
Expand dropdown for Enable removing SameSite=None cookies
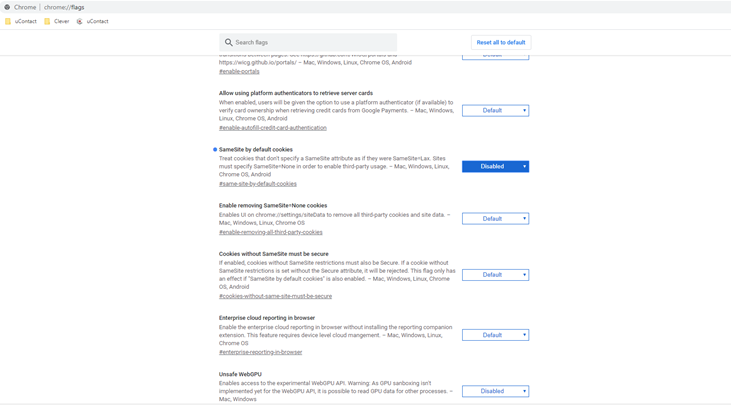[x=495, y=219]
